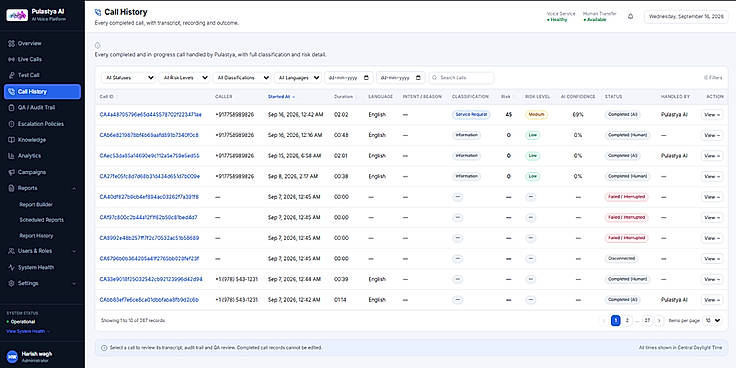736x368 pixels.
Task: Open Escalation Policies page
Action: click(42, 124)
